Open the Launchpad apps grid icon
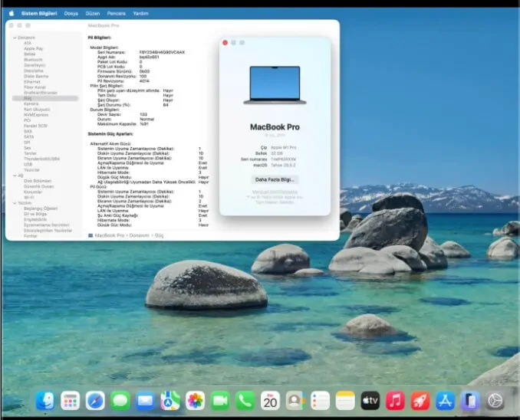Image resolution: width=520 pixels, height=420 pixels. click(71, 401)
